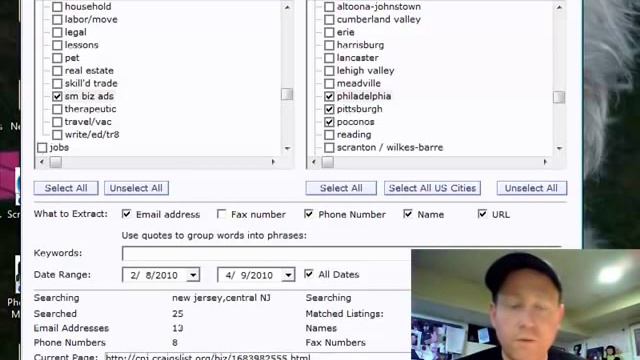
Task: Check the erie city checkbox
Action: (329, 32)
